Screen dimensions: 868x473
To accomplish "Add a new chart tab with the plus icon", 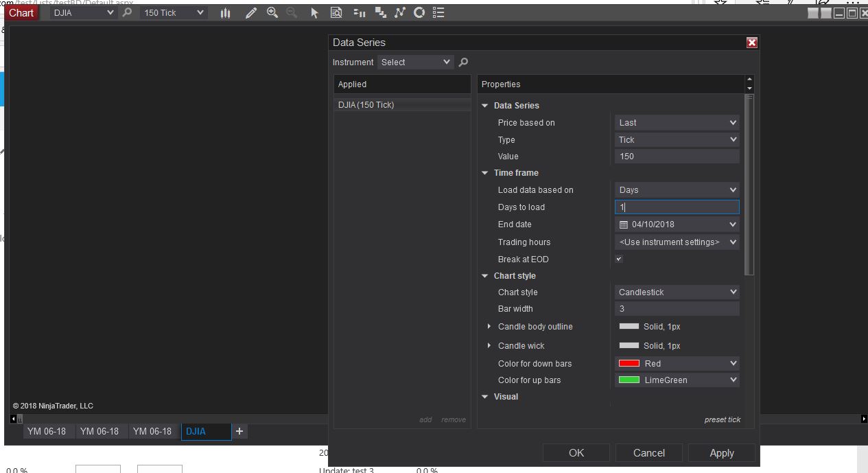I will pos(239,431).
